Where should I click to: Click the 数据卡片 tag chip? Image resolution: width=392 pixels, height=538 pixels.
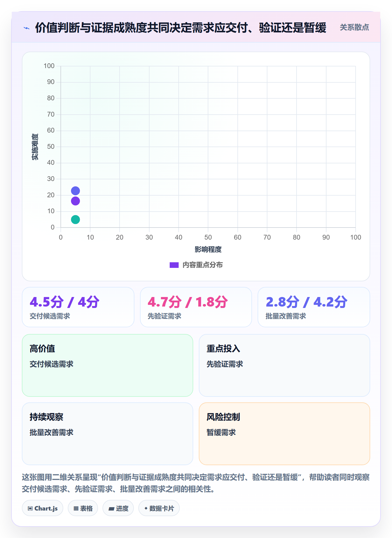coord(159,508)
